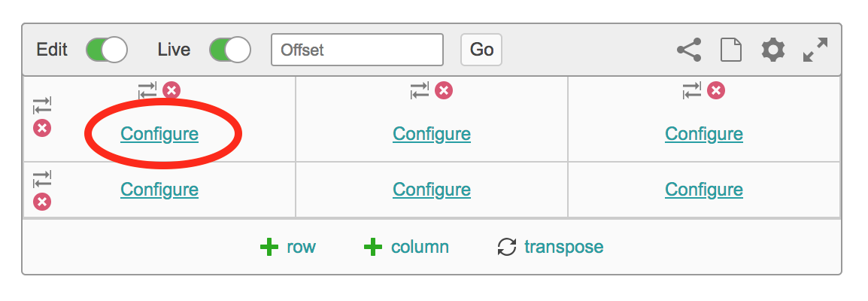Click the Offset input field

click(357, 50)
